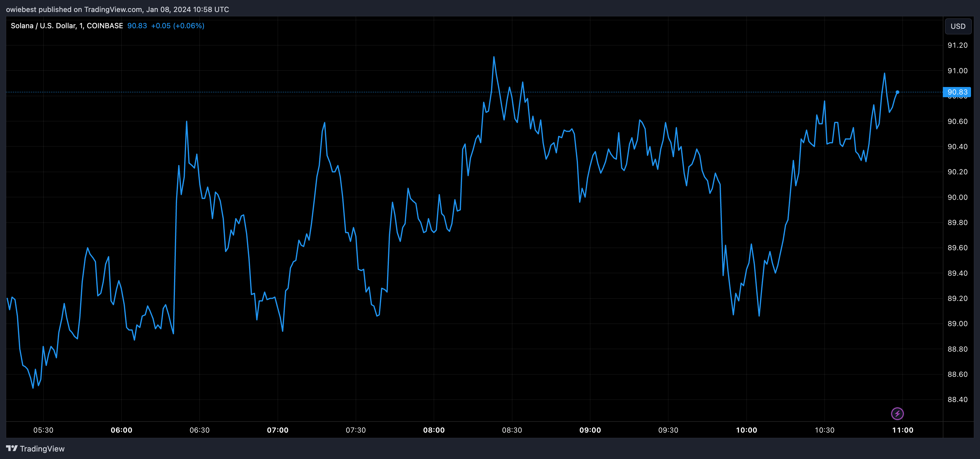The image size is (980, 459).
Task: Click the 09:30 time axis label
Action: (x=668, y=430)
